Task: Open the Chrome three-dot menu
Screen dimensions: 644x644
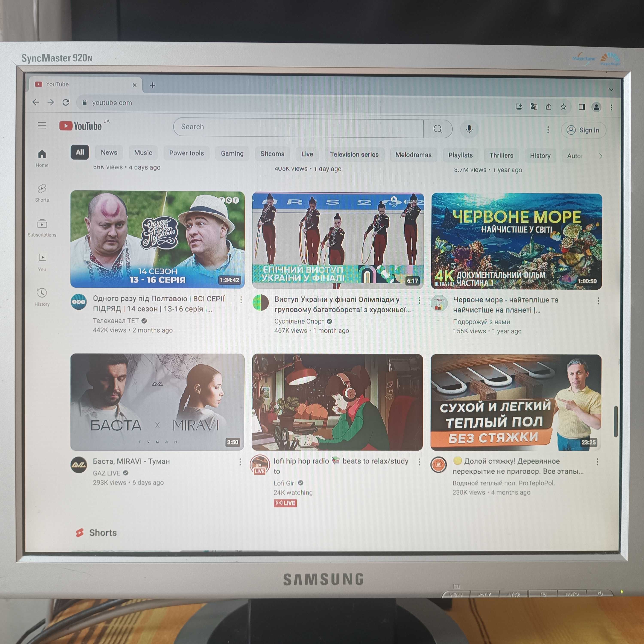Action: pyautogui.click(x=611, y=107)
